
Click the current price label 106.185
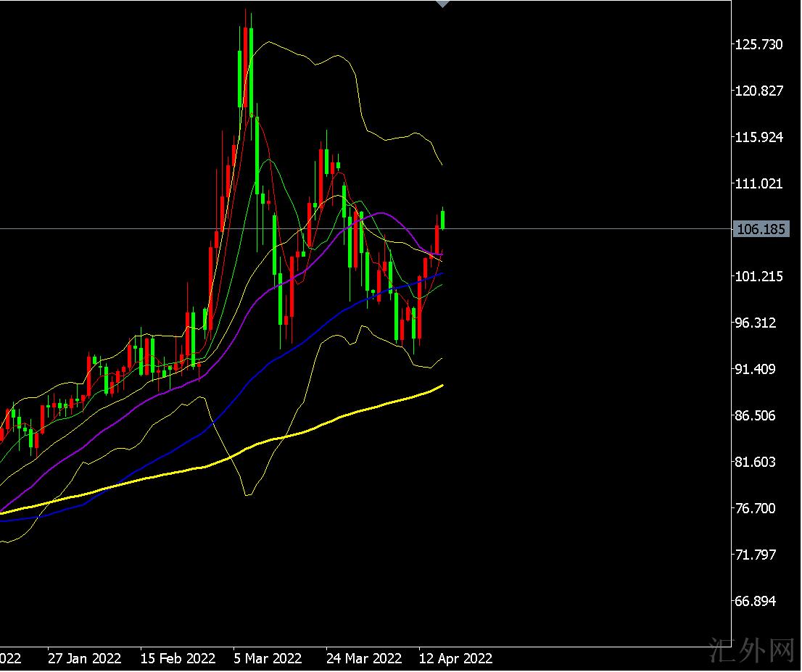[x=761, y=230]
